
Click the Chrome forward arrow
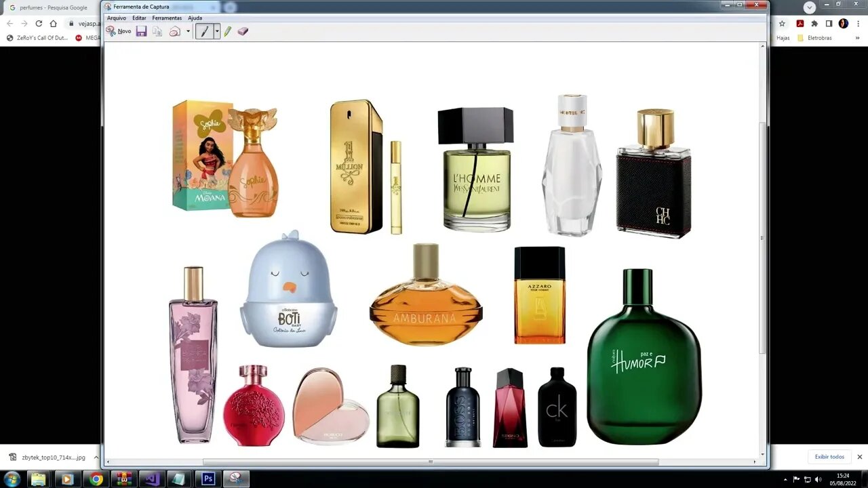pos(24,23)
